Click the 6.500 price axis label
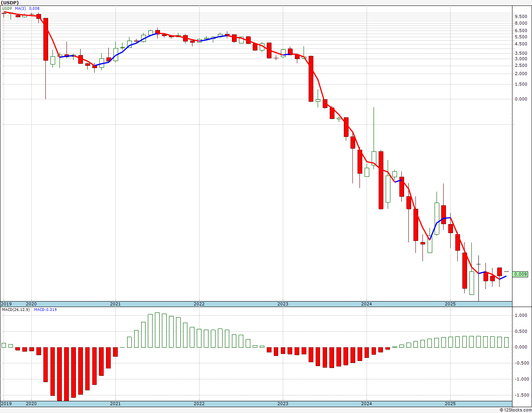Viewport: 532px width, 413px height. 521,31
